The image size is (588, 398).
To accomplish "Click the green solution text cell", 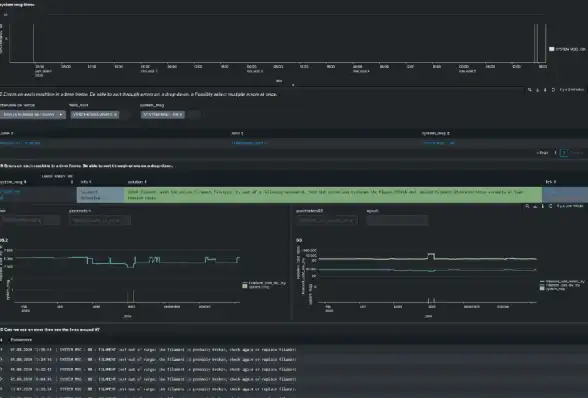I will click(333, 195).
